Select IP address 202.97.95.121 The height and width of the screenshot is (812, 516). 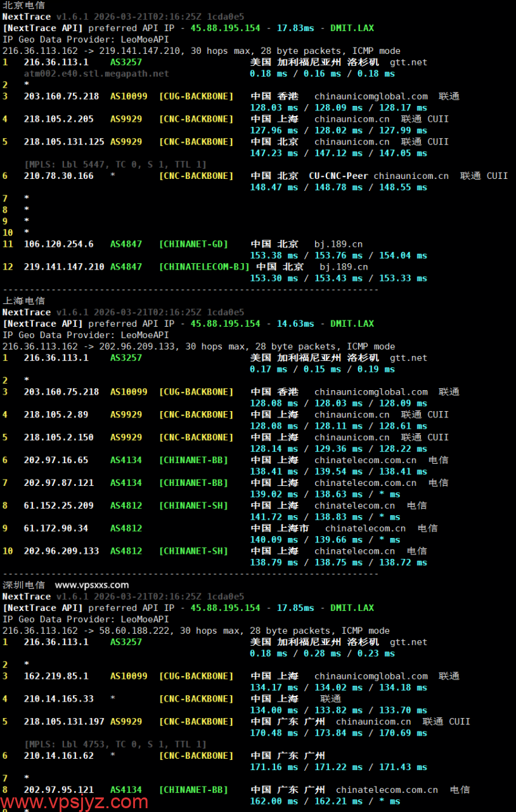[58, 790]
